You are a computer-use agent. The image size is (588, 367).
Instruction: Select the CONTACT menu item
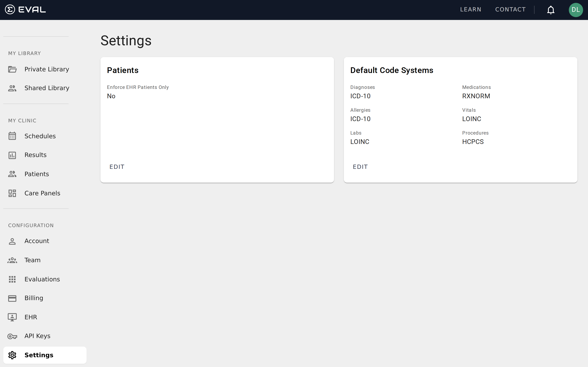pyautogui.click(x=510, y=9)
